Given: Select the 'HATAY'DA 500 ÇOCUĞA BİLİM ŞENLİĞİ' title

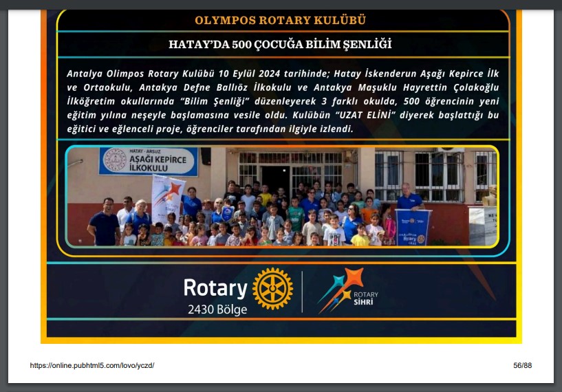Looking at the screenshot, I should [x=280, y=45].
